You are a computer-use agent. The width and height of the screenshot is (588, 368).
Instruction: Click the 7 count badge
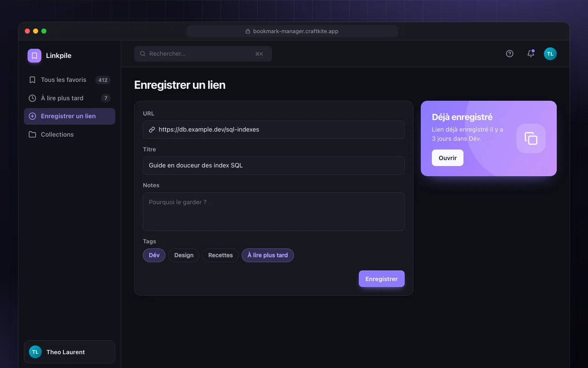pyautogui.click(x=106, y=98)
